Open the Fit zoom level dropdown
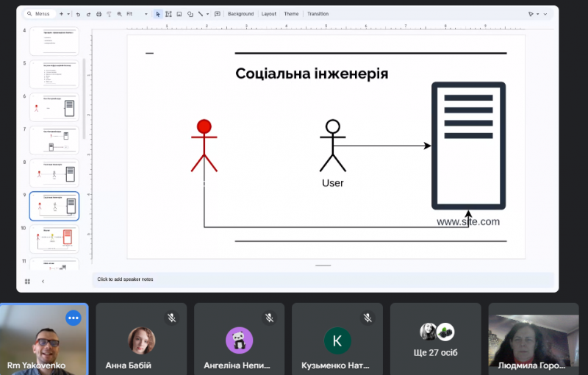The image size is (588, 375). (x=137, y=14)
